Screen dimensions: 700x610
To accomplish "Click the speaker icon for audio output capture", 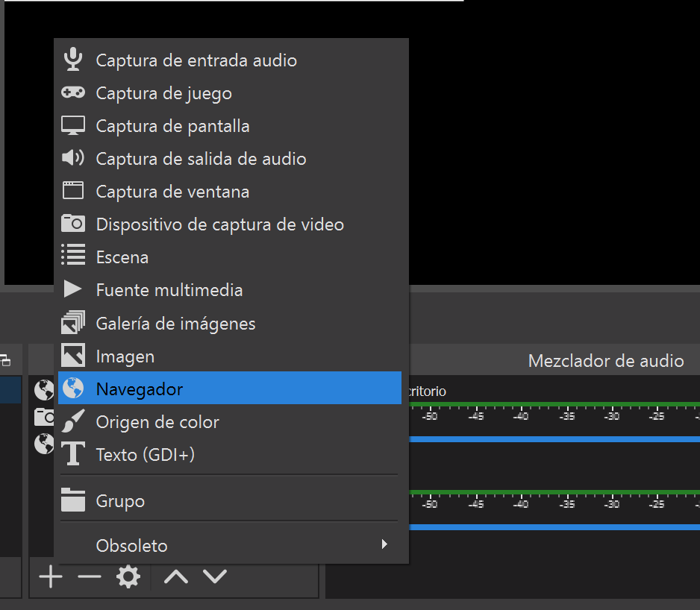I will (x=72, y=158).
